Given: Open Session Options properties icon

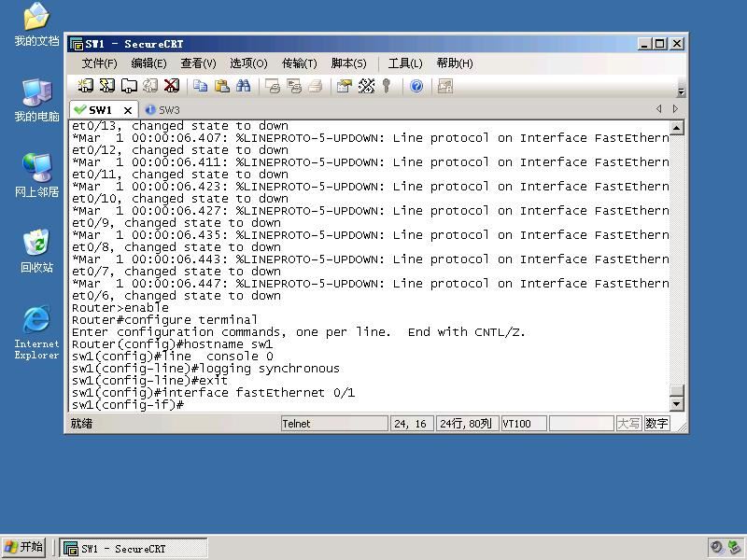Looking at the screenshot, I should click(x=344, y=86).
